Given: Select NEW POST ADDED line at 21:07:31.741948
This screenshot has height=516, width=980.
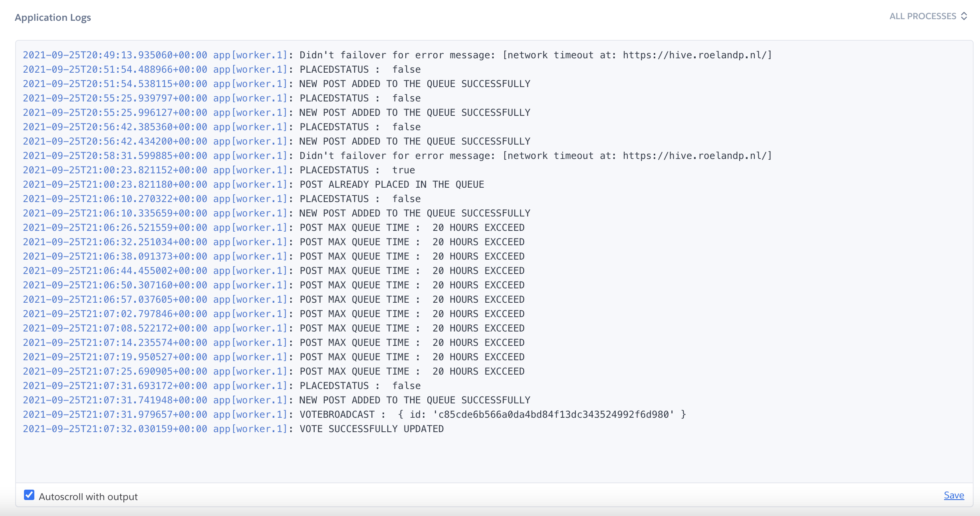Looking at the screenshot, I should pos(276,400).
